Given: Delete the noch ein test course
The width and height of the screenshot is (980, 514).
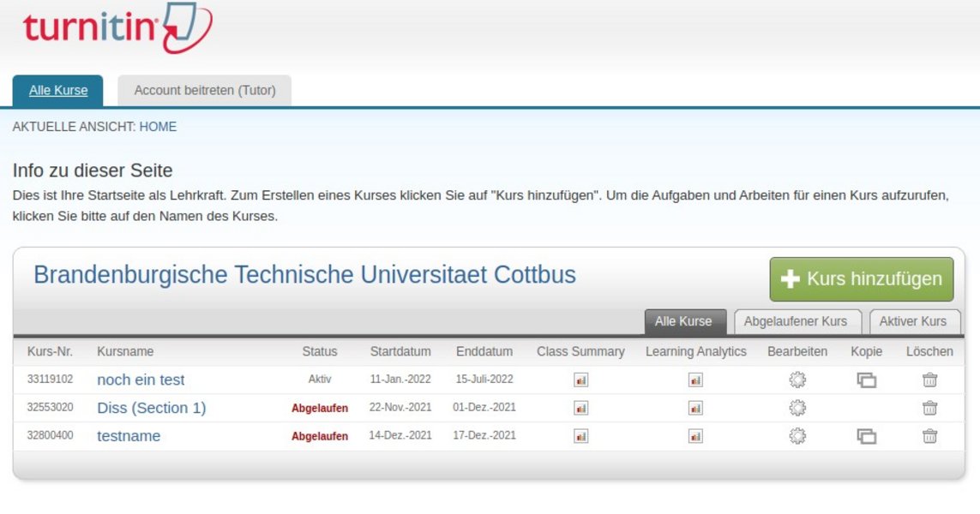Looking at the screenshot, I should click(929, 380).
